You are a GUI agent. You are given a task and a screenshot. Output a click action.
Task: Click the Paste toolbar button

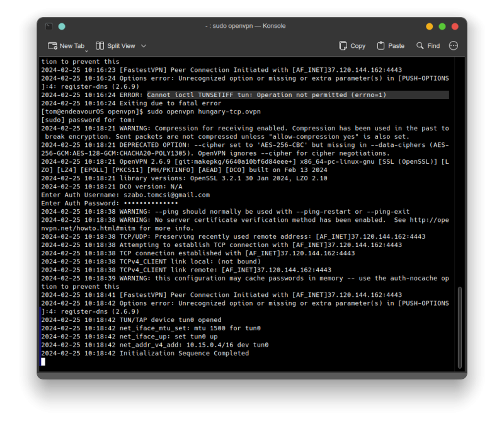pyautogui.click(x=391, y=46)
